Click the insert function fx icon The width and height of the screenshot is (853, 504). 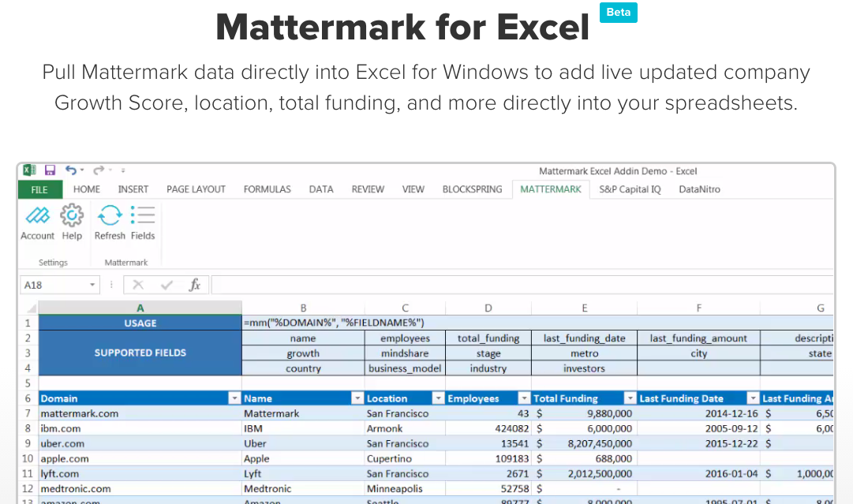tap(194, 285)
